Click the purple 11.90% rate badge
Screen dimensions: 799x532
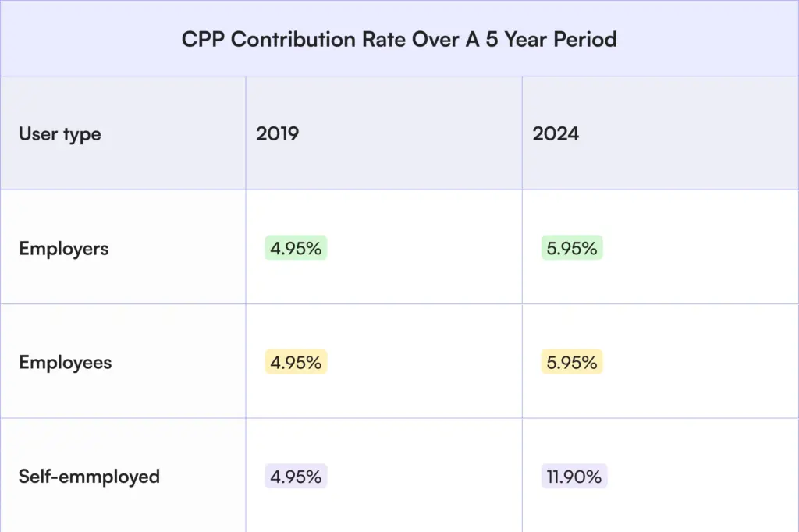(574, 477)
